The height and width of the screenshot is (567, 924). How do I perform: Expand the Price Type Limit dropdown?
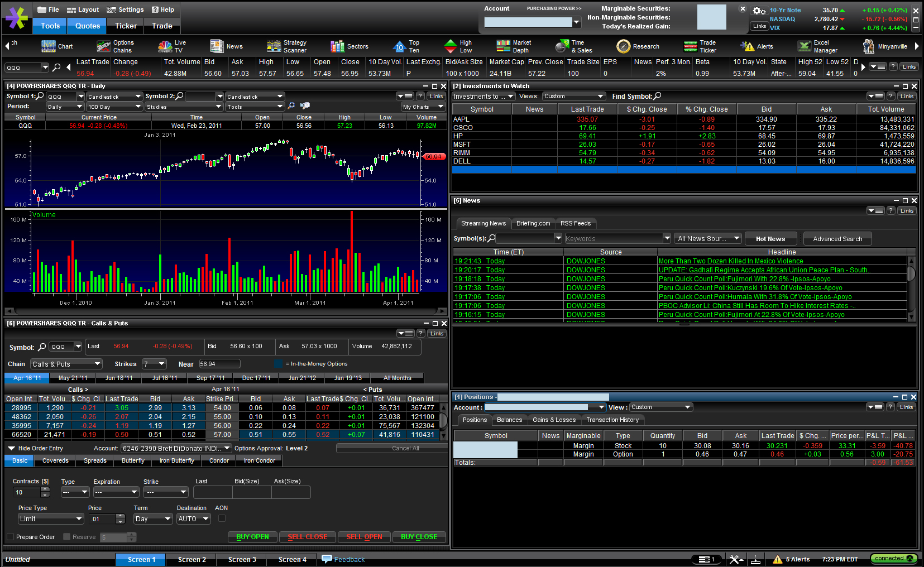[51, 519]
